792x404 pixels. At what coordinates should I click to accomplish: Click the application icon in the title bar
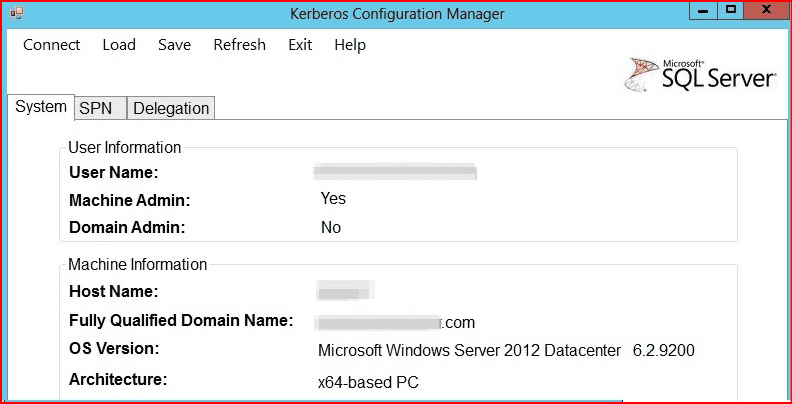click(14, 14)
